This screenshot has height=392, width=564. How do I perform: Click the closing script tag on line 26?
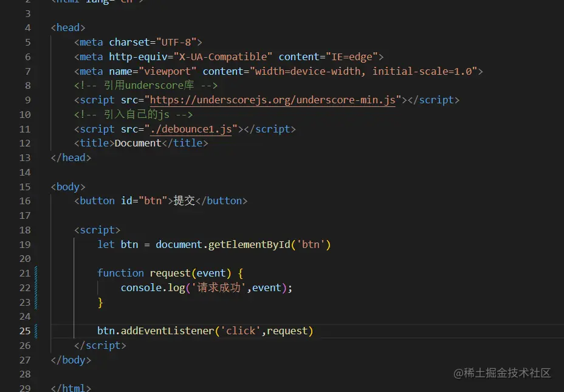100,346
